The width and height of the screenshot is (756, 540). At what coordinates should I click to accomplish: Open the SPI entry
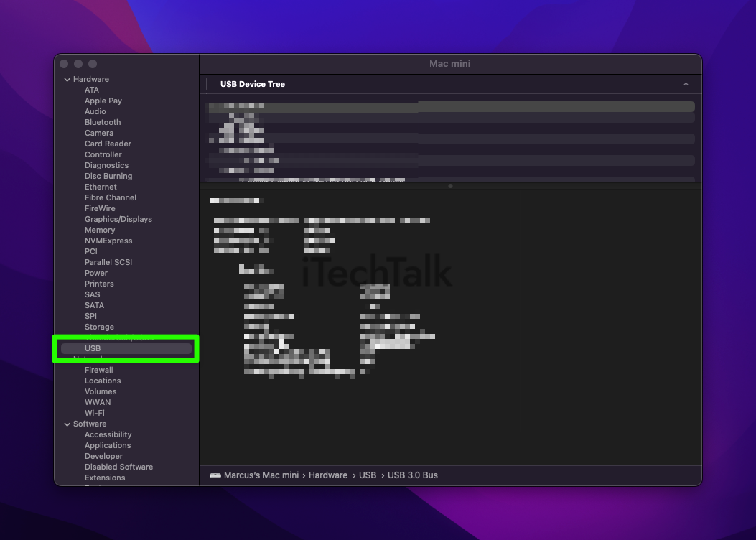90,316
